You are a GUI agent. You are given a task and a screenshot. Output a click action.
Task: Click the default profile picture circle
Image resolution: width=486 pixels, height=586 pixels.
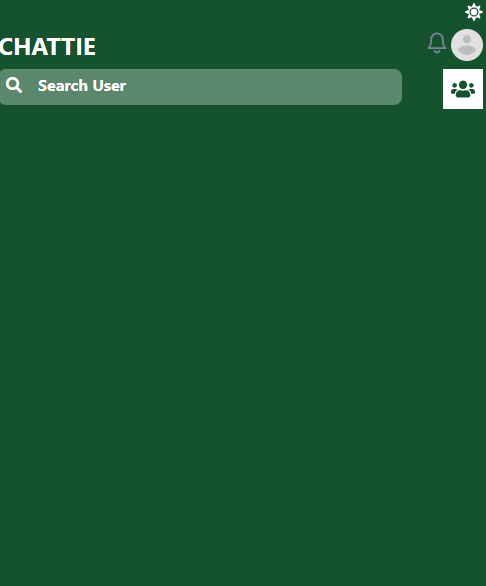point(467,45)
